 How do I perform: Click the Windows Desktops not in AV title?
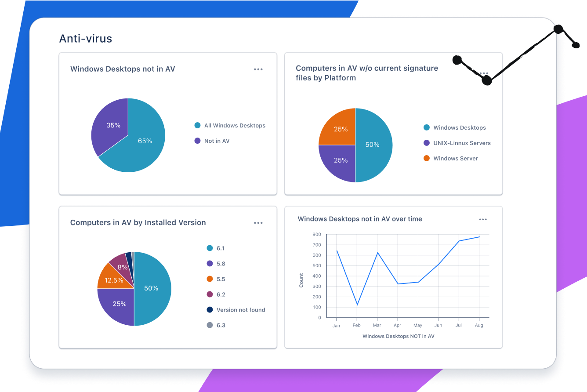[123, 69]
